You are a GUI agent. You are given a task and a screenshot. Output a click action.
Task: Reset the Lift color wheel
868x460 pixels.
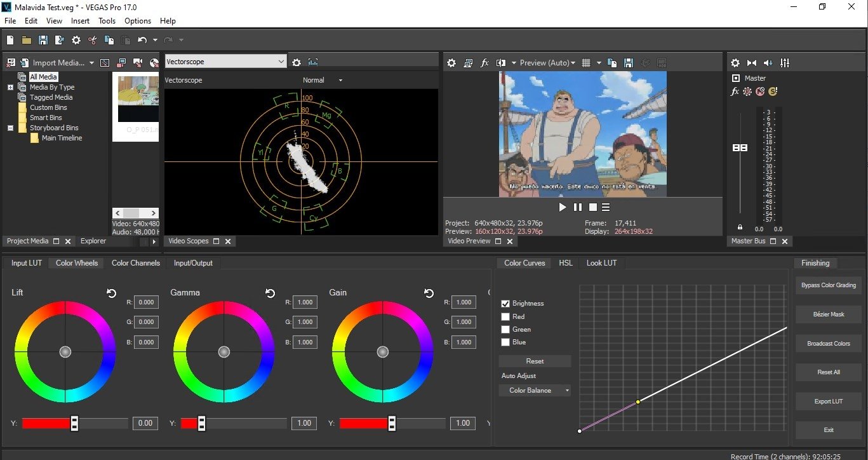click(x=111, y=293)
